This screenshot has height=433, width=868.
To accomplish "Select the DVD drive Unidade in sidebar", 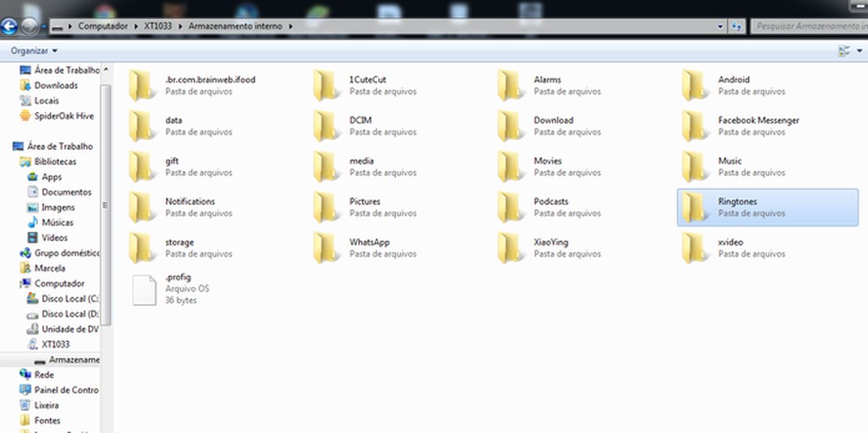I will click(64, 329).
